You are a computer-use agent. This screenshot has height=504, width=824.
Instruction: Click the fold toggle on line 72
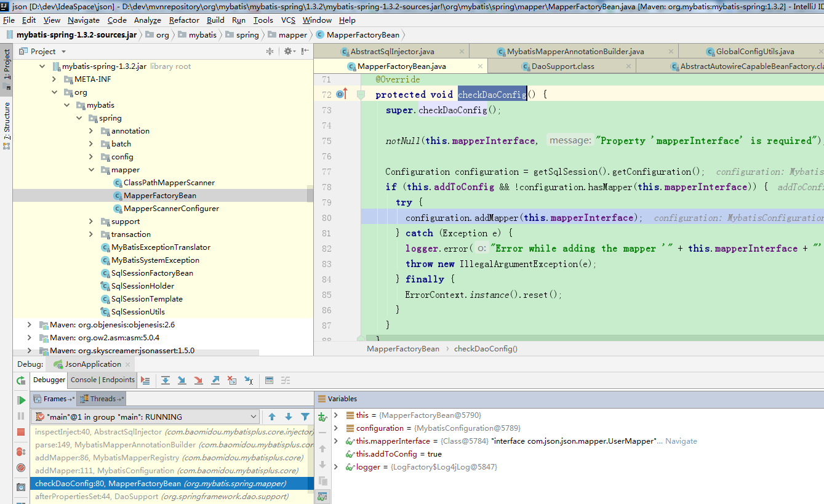[361, 94]
